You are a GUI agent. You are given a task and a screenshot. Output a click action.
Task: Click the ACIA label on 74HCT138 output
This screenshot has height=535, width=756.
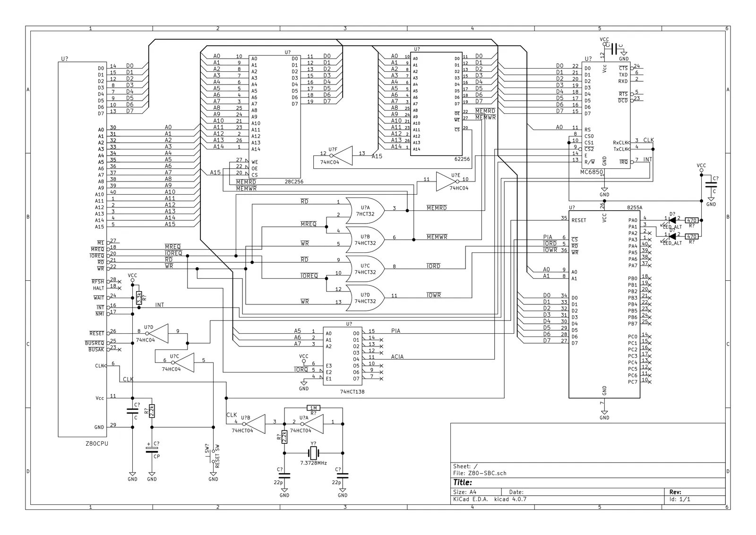pyautogui.click(x=397, y=357)
